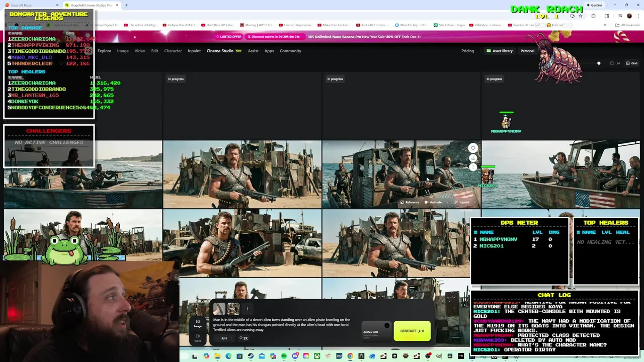Open a new browser tab
This screenshot has height=362, width=644.
(126, 5)
